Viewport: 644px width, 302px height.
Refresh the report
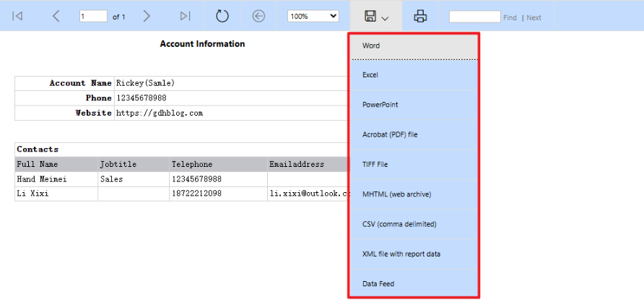click(222, 16)
